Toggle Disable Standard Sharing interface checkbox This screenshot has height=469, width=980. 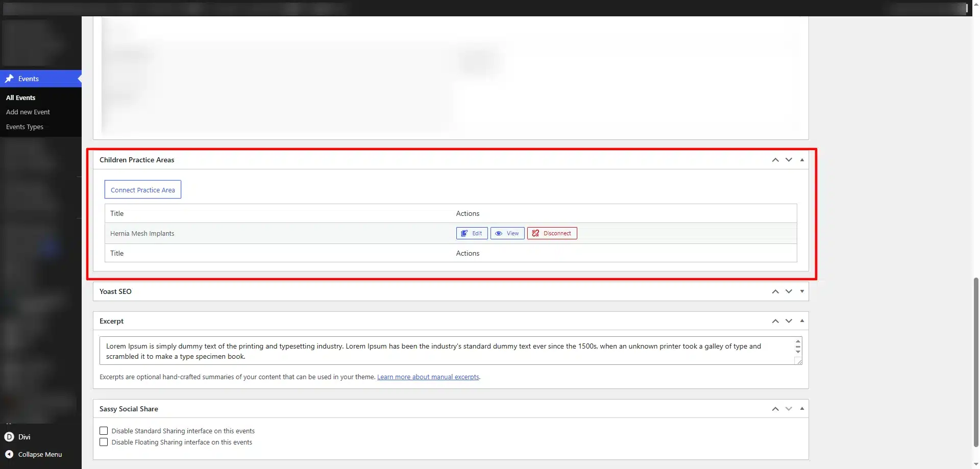(104, 431)
